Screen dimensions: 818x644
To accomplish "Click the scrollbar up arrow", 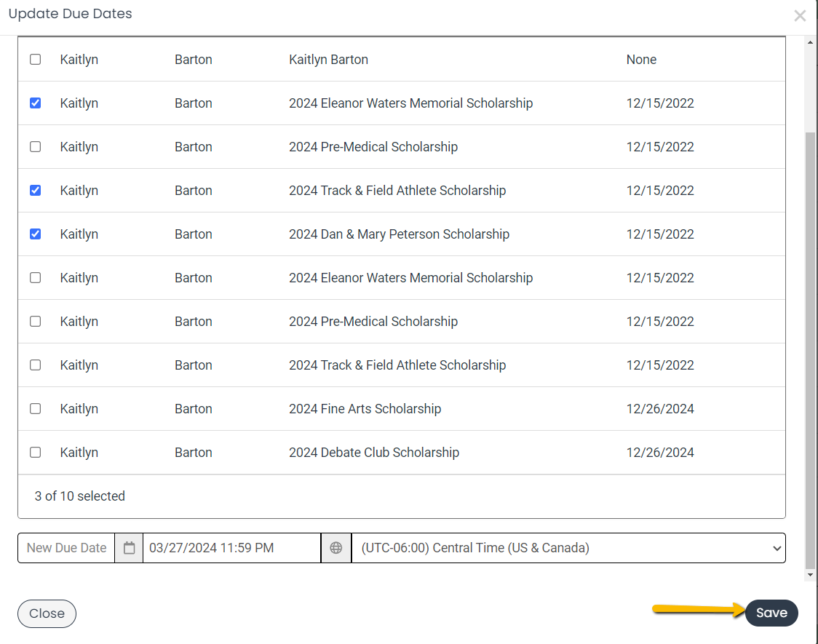I will click(x=810, y=42).
